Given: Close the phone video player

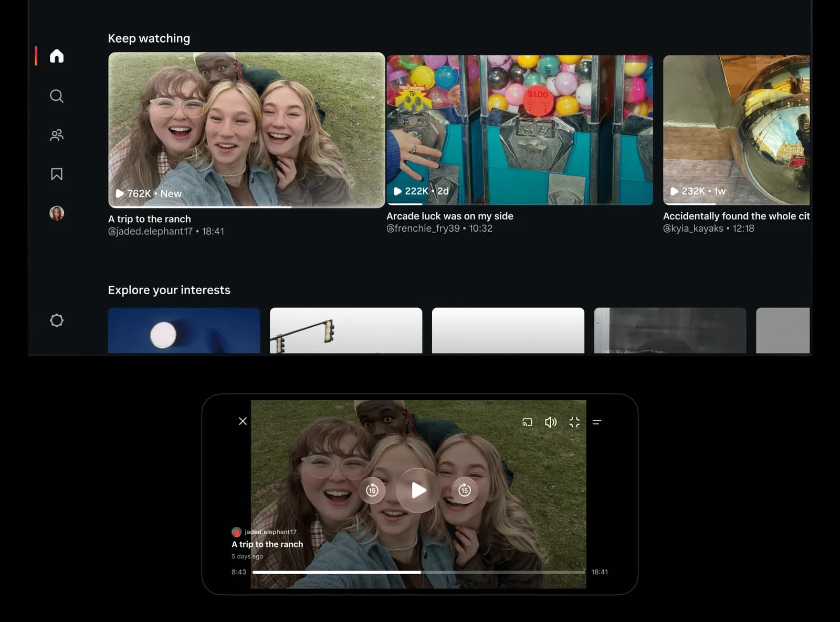Looking at the screenshot, I should point(243,421).
